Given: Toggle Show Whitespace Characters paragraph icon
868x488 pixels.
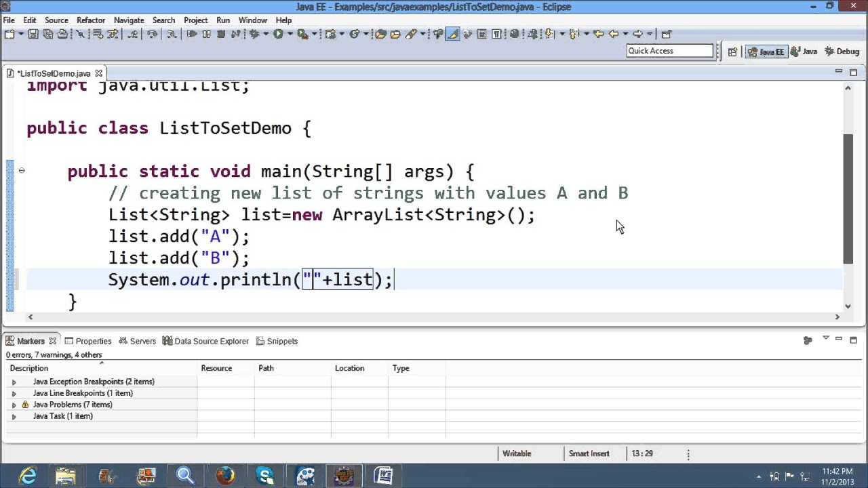Looking at the screenshot, I should [496, 34].
